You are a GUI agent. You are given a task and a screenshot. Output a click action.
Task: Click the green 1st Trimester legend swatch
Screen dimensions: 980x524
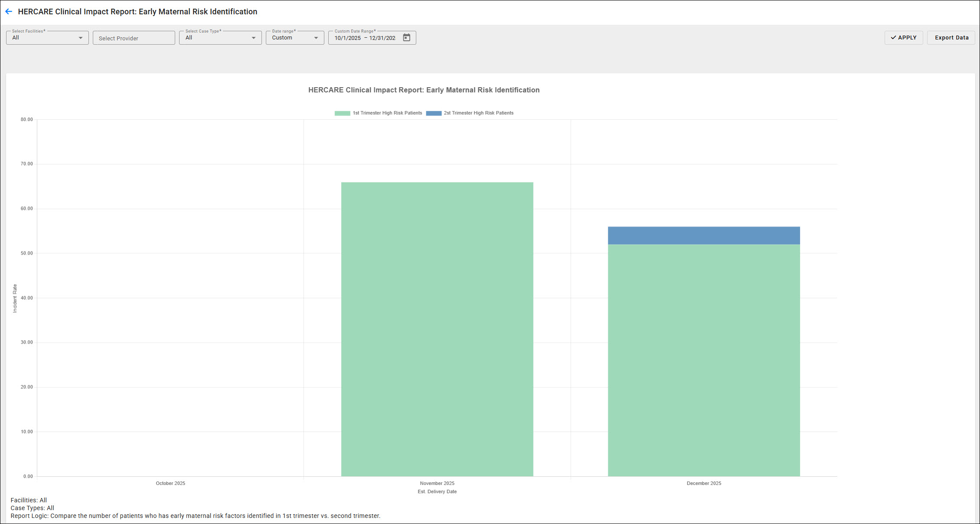[x=342, y=113]
